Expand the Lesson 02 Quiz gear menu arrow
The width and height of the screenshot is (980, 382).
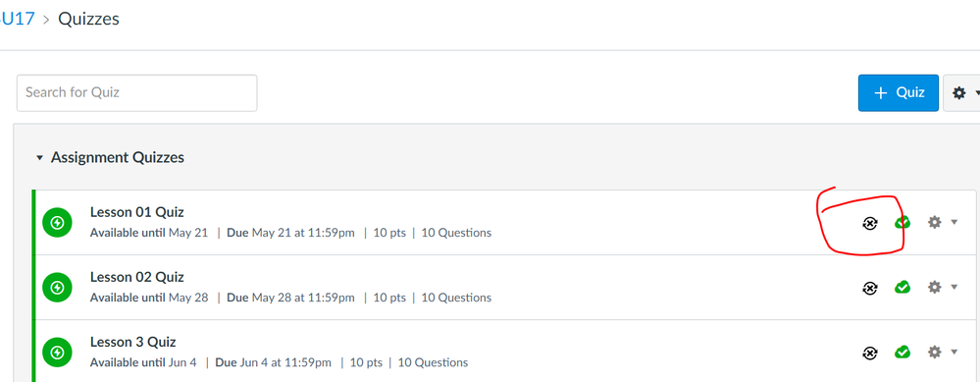pyautogui.click(x=954, y=287)
